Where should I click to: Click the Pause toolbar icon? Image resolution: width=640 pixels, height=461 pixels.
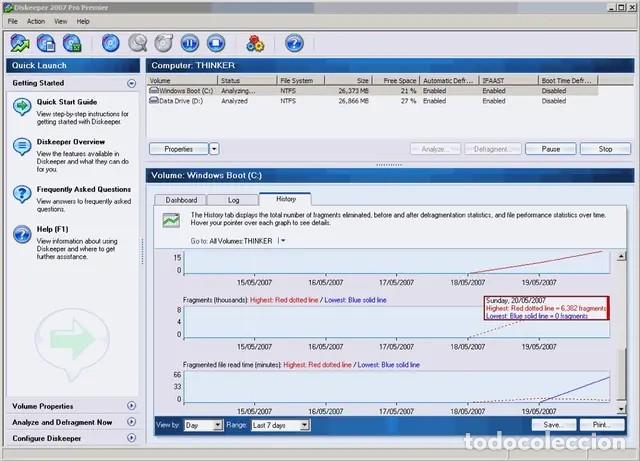tap(190, 43)
